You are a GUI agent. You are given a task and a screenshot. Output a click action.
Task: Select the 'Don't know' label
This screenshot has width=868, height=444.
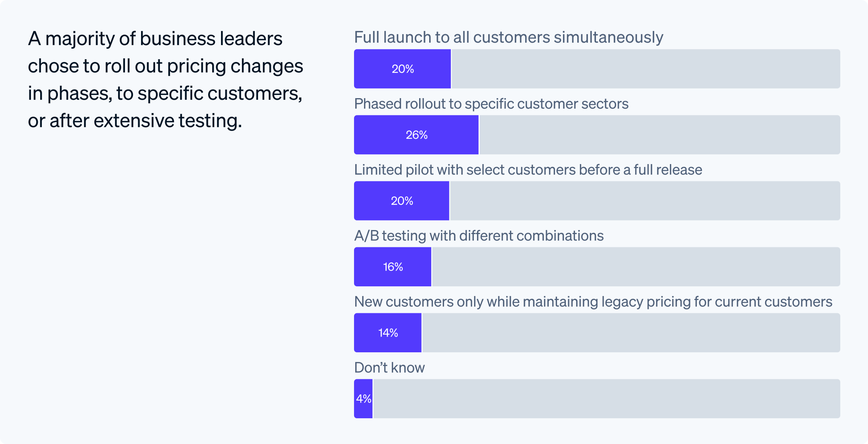(x=389, y=368)
